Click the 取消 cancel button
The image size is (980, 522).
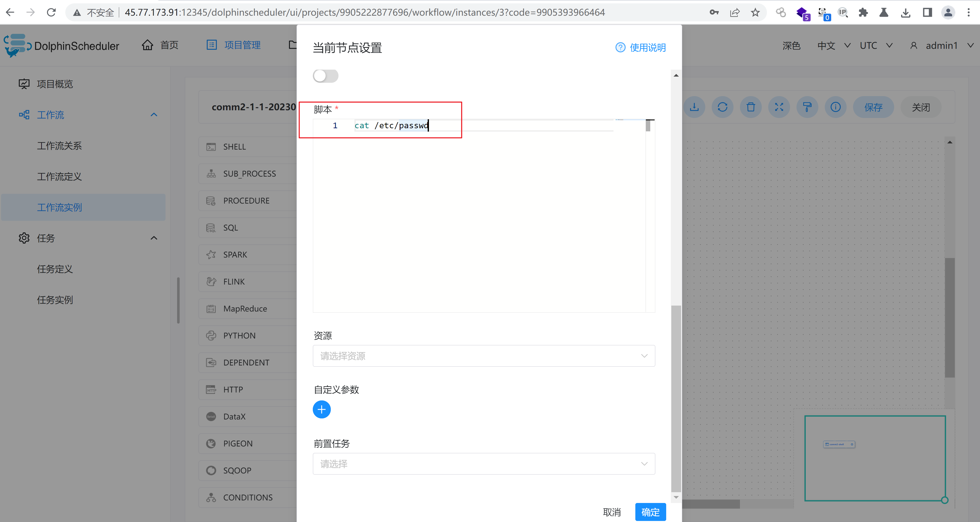tap(612, 512)
